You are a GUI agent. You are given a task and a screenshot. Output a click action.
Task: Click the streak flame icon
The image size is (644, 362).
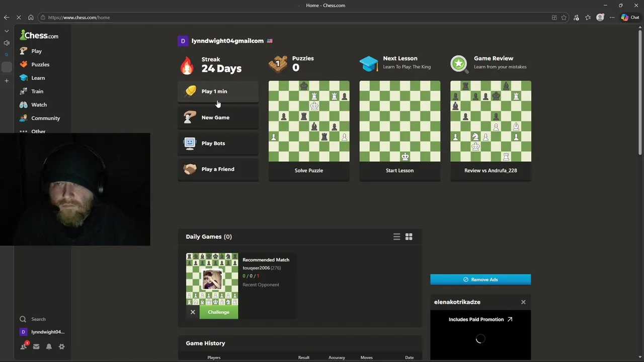coord(187,65)
